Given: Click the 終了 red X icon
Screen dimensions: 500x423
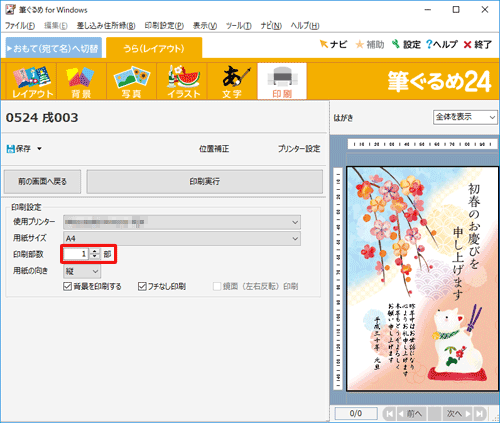Looking at the screenshot, I should pos(468,45).
